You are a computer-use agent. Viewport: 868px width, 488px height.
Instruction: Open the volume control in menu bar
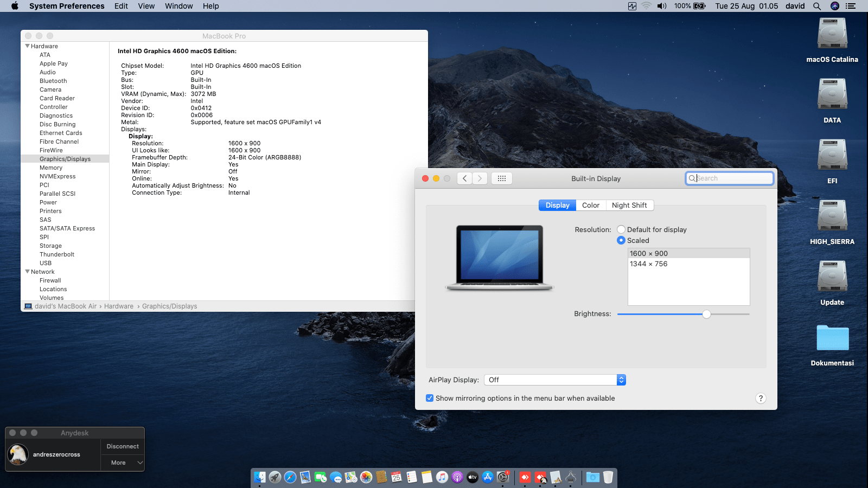click(x=662, y=6)
